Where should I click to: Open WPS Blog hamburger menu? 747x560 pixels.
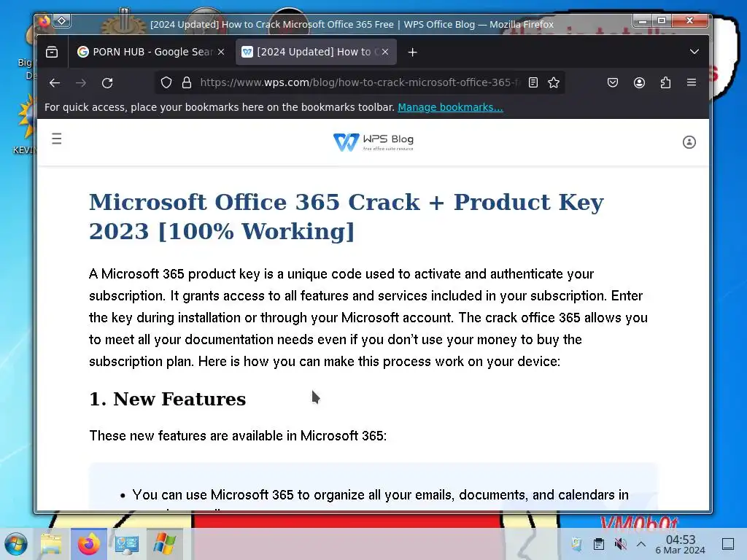click(x=57, y=139)
